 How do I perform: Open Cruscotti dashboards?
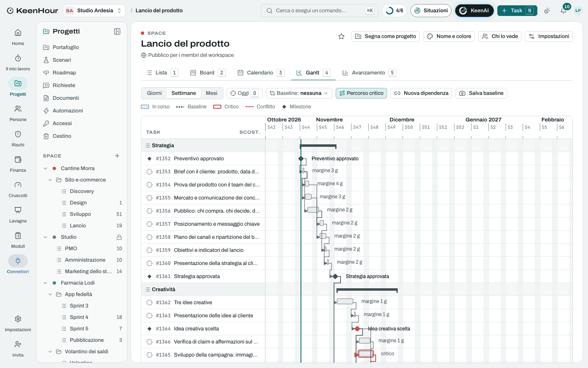[18, 189]
